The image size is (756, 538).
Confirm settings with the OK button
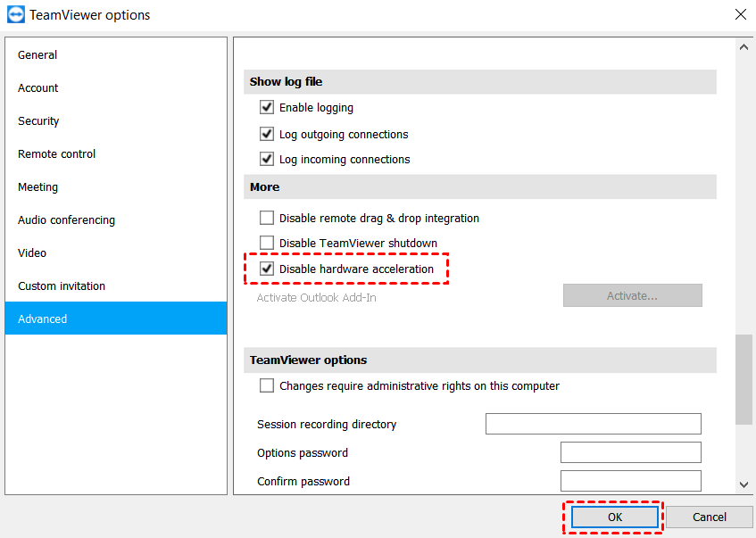tap(615, 517)
